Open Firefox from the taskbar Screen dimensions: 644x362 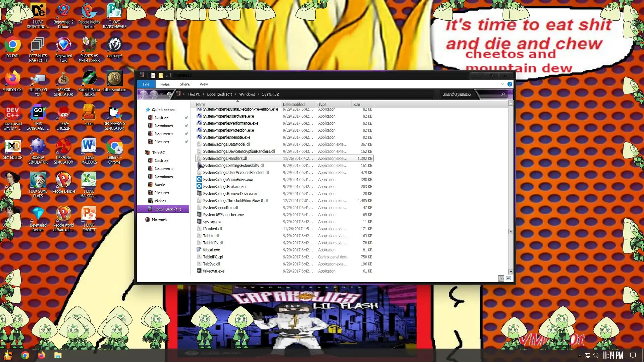(42, 355)
